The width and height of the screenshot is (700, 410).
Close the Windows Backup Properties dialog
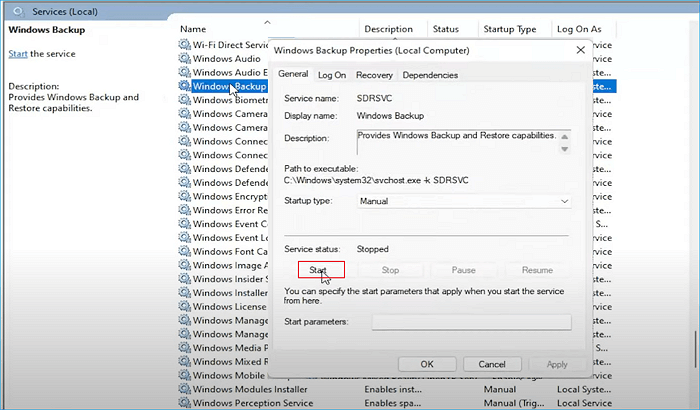582,48
